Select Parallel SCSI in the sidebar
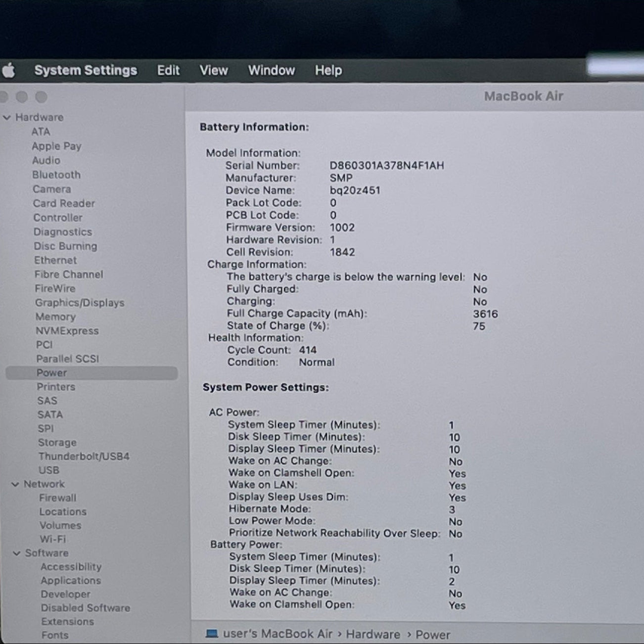644x644 pixels. 67,359
